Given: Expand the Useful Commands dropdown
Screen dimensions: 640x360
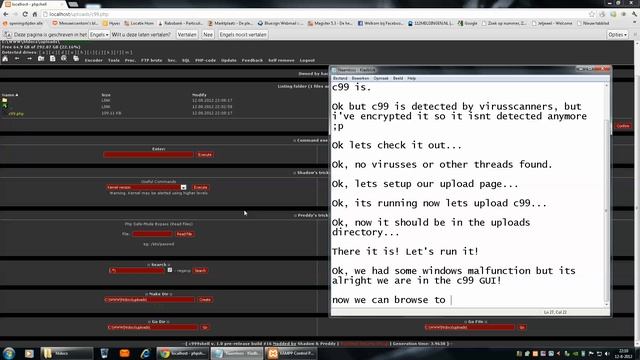Looking at the screenshot, I should tap(183, 187).
